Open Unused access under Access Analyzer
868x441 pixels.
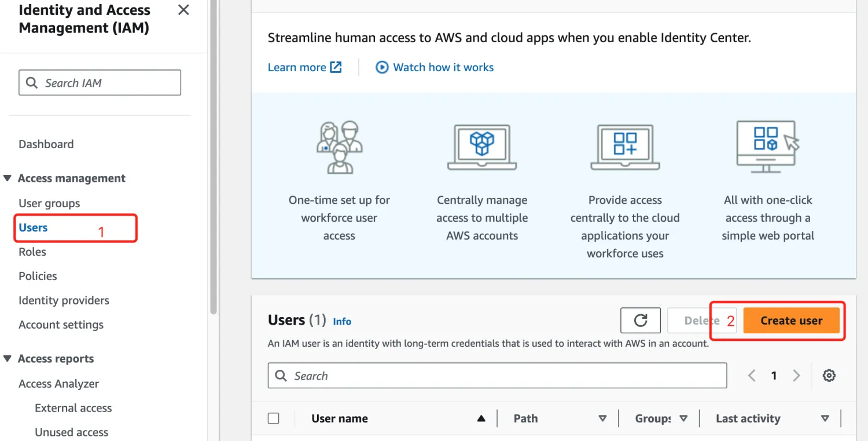click(71, 432)
